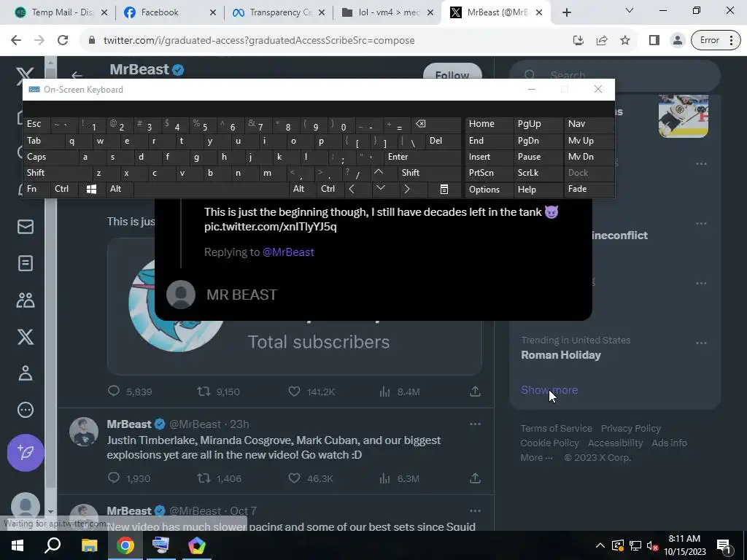The image size is (747, 560).
Task: Open options for Roman Holiday trend
Action: click(701, 343)
